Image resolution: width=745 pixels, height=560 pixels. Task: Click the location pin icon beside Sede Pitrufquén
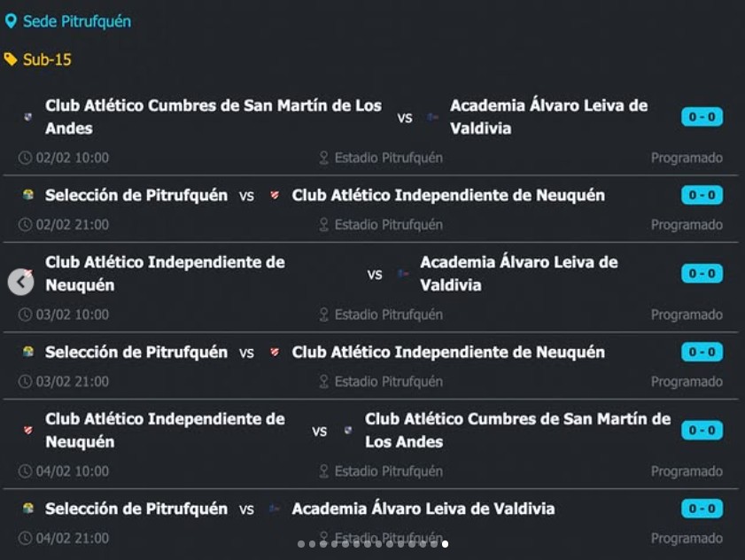(11, 21)
